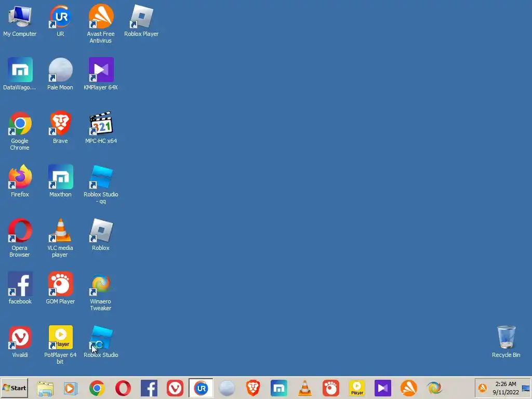The height and width of the screenshot is (399, 532).
Task: Launch Avast Antivirus from the taskbar
Action: [x=409, y=388]
